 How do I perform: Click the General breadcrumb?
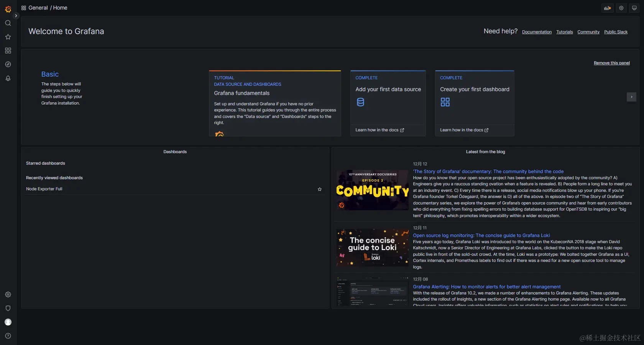tap(38, 8)
